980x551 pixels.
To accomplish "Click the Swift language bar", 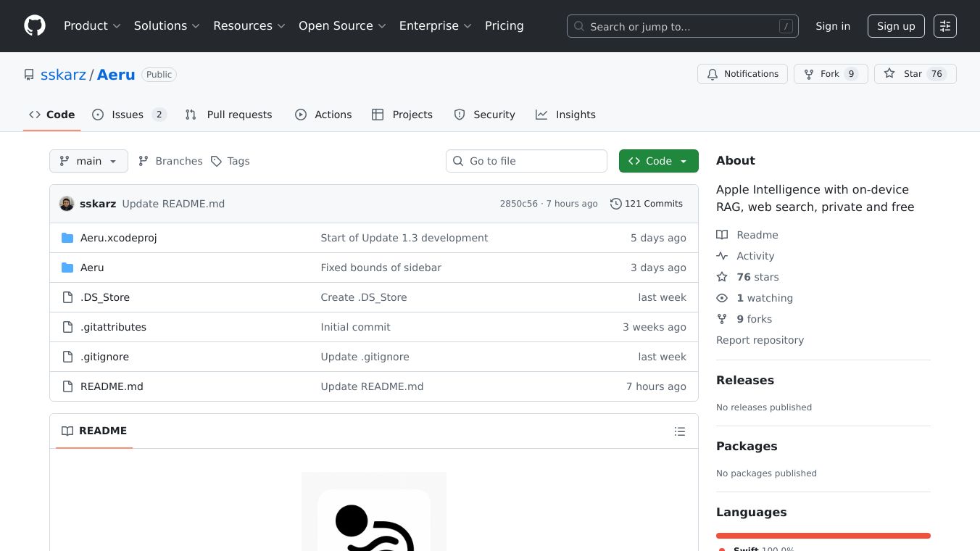I will click(823, 536).
